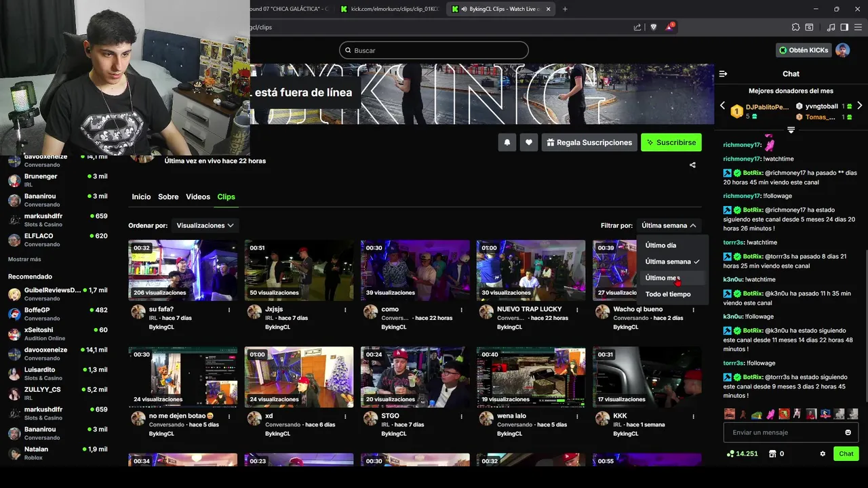Click the shop icon in chat footer

(x=772, y=454)
